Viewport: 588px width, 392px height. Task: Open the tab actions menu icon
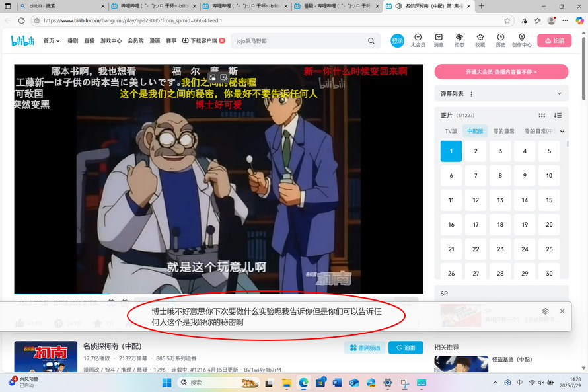click(8, 6)
